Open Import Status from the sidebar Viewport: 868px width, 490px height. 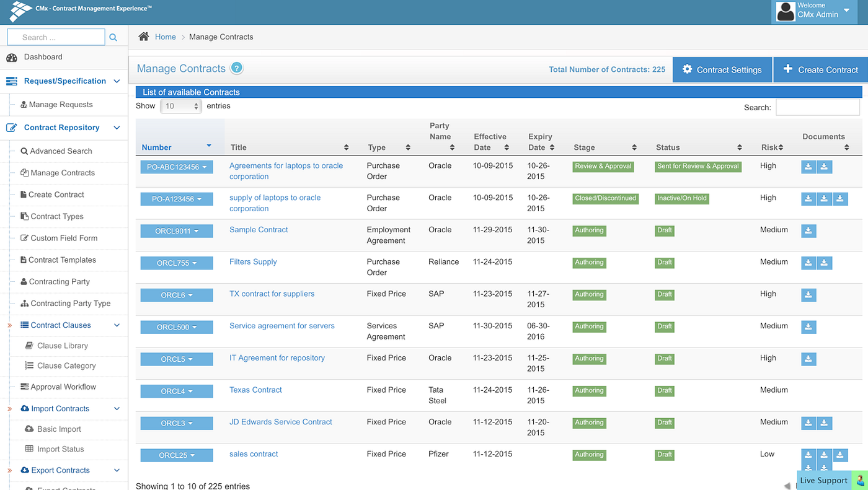click(61, 449)
